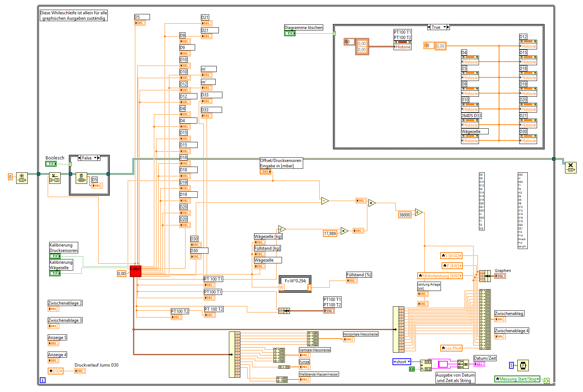Select the Unbundle node before Messstrecke arrays

[x=235, y=354]
